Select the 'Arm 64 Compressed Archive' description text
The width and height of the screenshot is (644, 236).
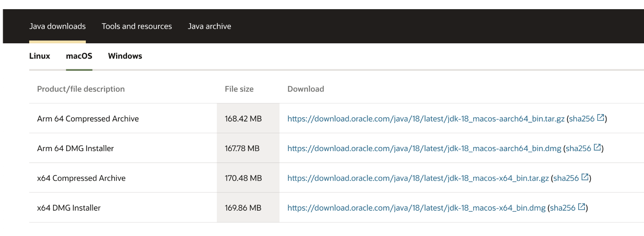tap(88, 119)
